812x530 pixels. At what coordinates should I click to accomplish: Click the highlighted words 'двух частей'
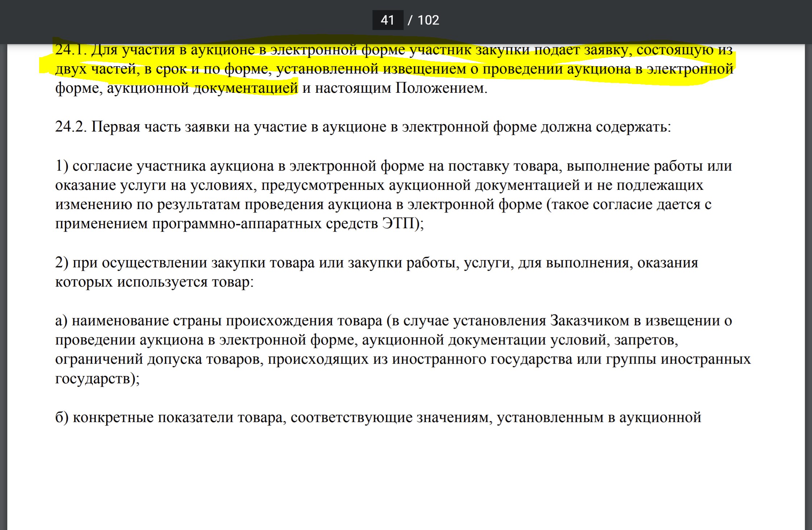click(95, 69)
